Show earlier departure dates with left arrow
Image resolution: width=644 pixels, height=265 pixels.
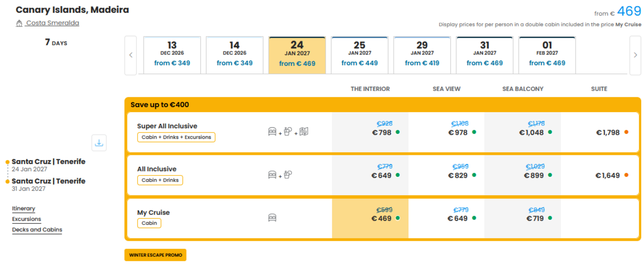pos(131,55)
